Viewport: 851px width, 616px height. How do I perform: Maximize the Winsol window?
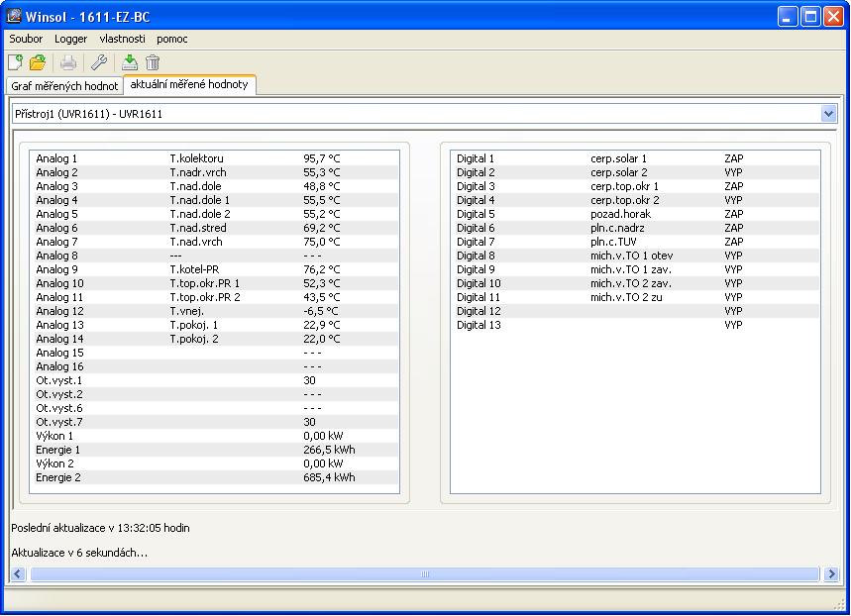810,16
